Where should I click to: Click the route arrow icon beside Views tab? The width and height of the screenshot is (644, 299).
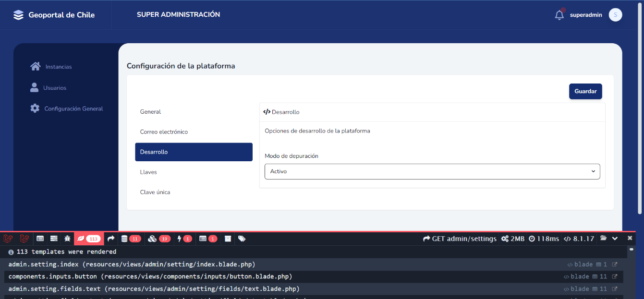(111, 239)
